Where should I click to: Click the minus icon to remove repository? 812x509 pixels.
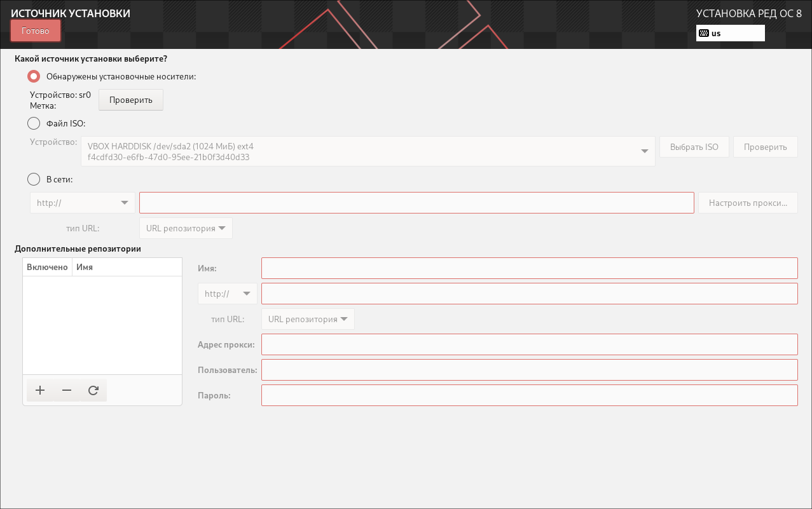click(x=67, y=391)
